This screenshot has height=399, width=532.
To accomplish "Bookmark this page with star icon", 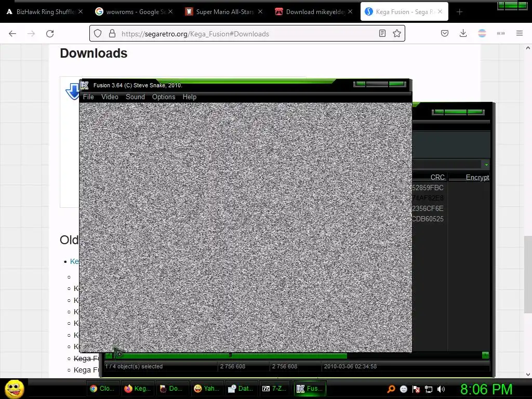I will 396,33.
